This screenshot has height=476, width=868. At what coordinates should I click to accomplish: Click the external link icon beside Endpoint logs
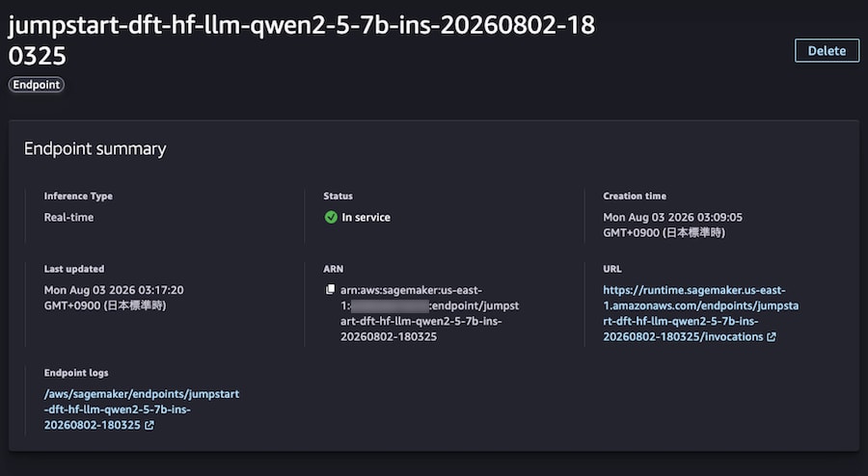point(149,425)
